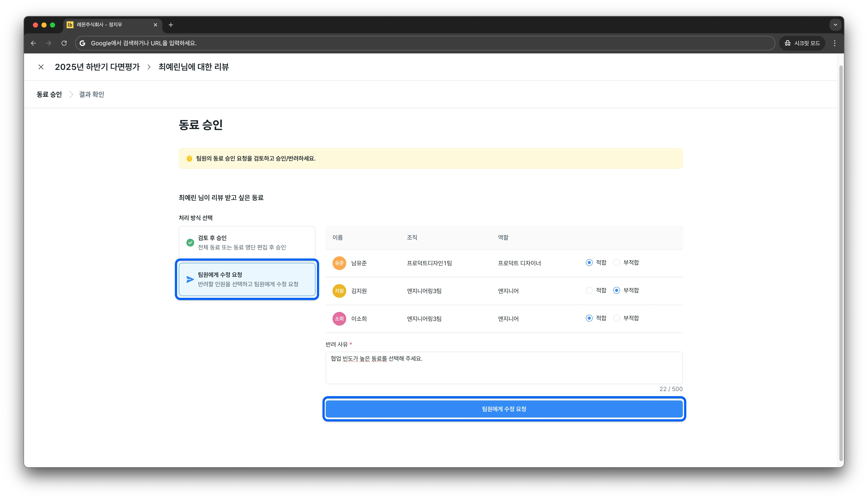Submit the blue 팀원에게 수정 요청 button
The image size is (868, 499).
tap(504, 409)
